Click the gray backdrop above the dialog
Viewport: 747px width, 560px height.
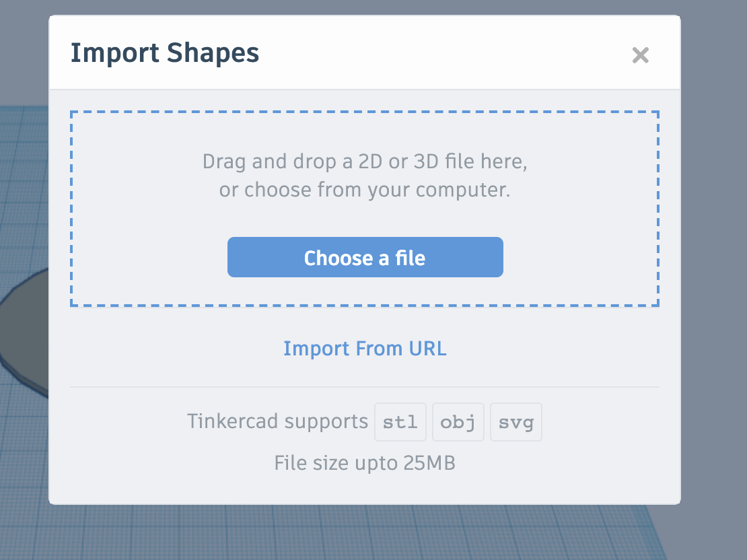coord(363,7)
